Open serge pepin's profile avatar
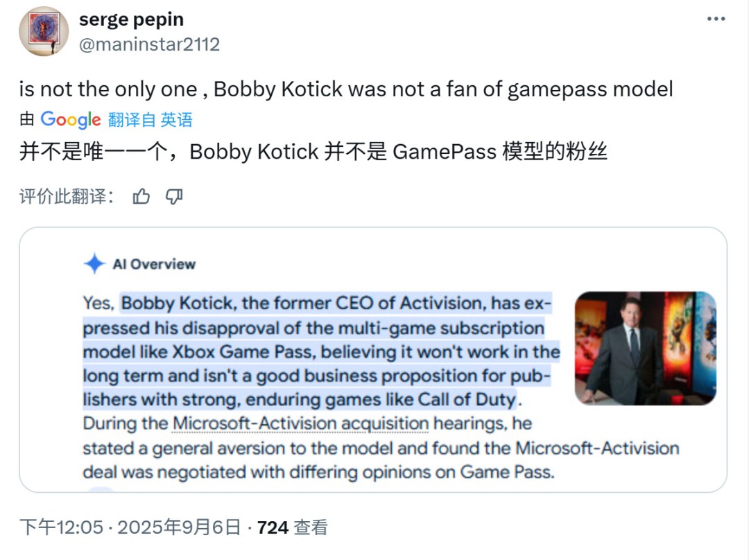 pyautogui.click(x=44, y=32)
